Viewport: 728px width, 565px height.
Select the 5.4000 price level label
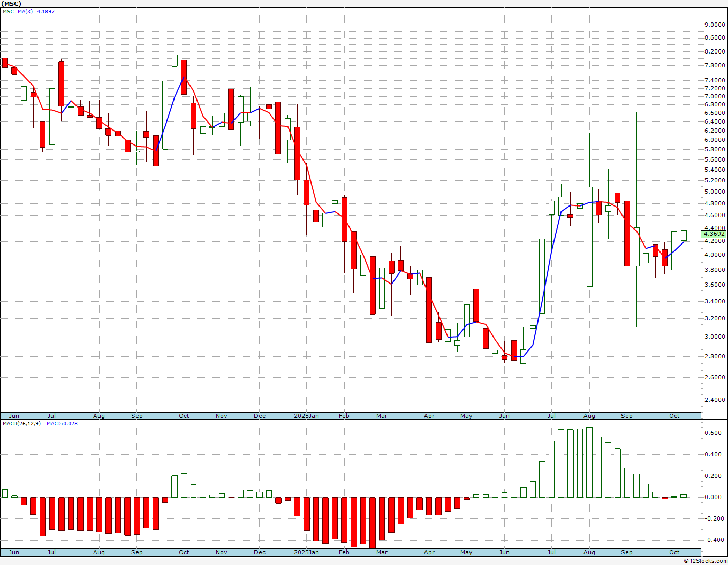(716, 170)
